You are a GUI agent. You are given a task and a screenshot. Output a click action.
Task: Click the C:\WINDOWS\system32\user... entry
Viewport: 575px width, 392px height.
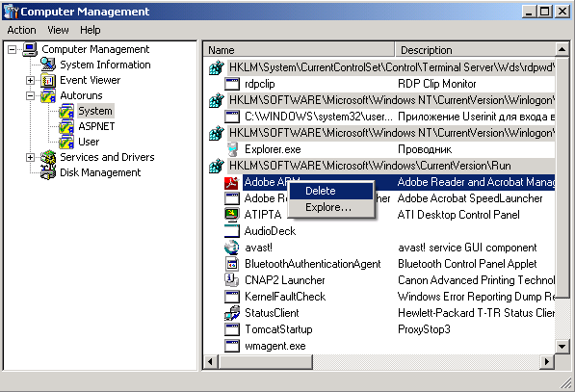[x=318, y=117]
